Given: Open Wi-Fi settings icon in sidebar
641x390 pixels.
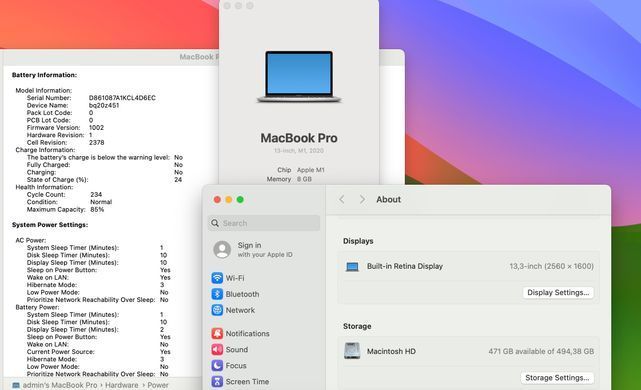Looking at the screenshot, I should click(x=217, y=278).
